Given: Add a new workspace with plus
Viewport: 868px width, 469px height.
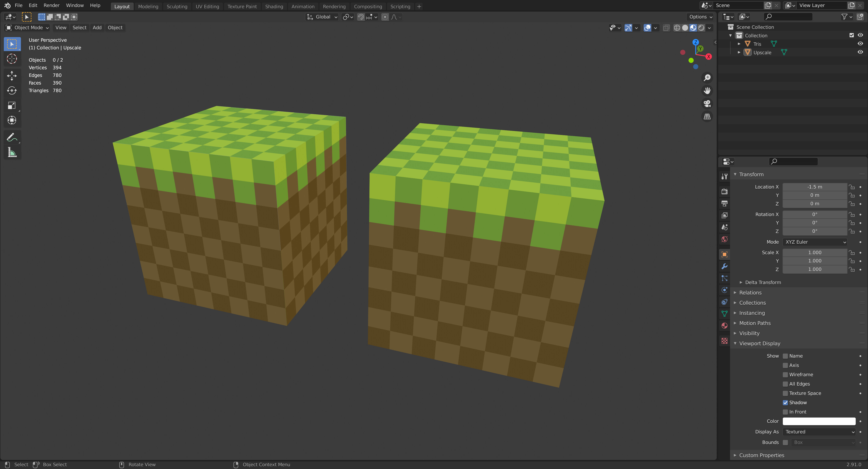Looking at the screenshot, I should click(419, 6).
